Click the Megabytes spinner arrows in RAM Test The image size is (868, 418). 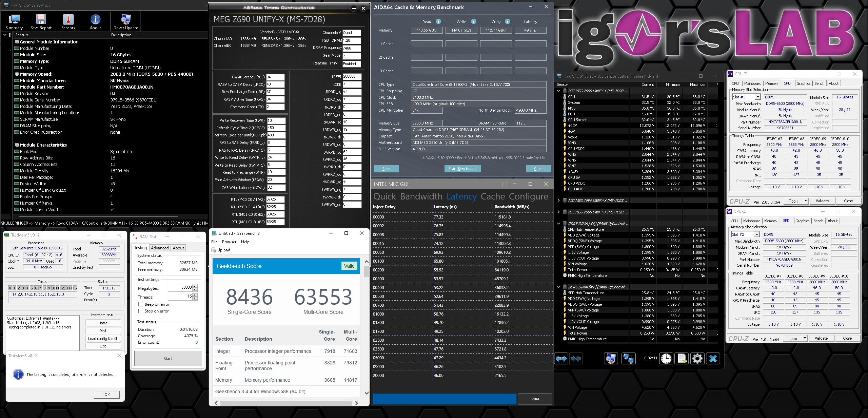pos(195,288)
